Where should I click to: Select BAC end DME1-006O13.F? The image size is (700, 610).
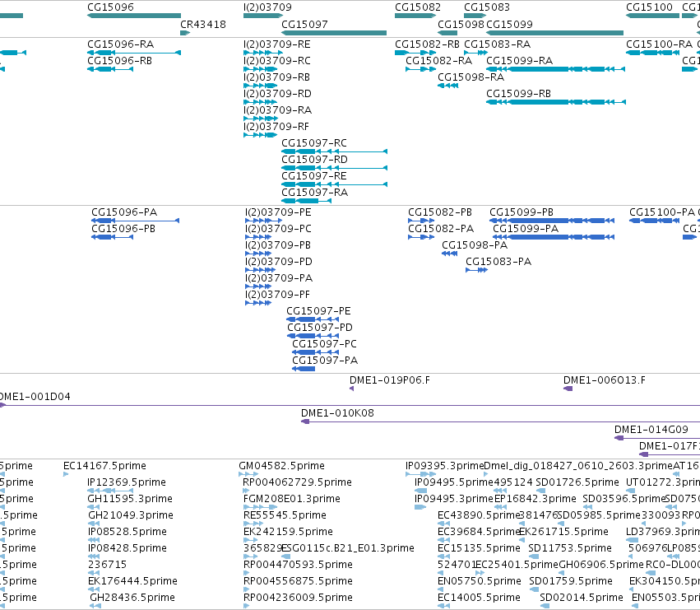pyautogui.click(x=605, y=380)
